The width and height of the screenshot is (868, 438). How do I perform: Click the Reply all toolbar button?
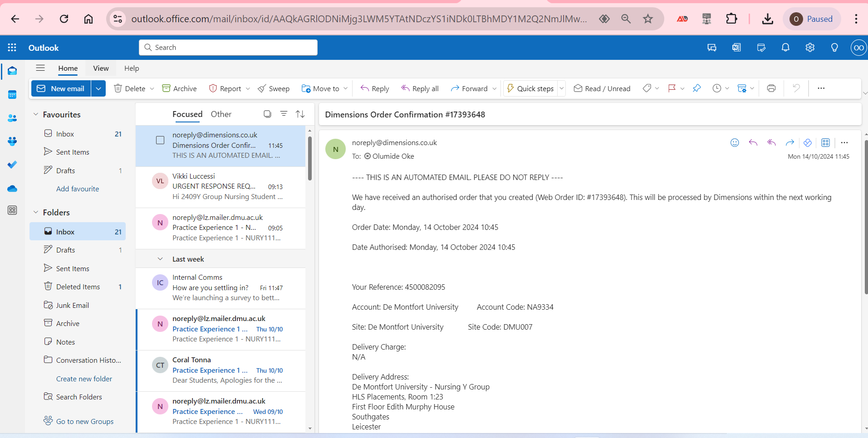[x=420, y=88]
